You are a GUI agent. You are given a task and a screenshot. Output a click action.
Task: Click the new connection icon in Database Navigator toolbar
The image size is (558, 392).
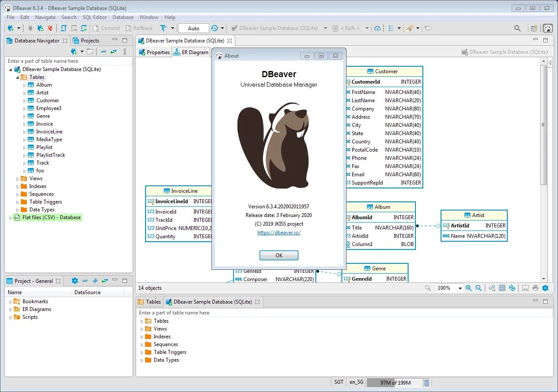(75, 52)
